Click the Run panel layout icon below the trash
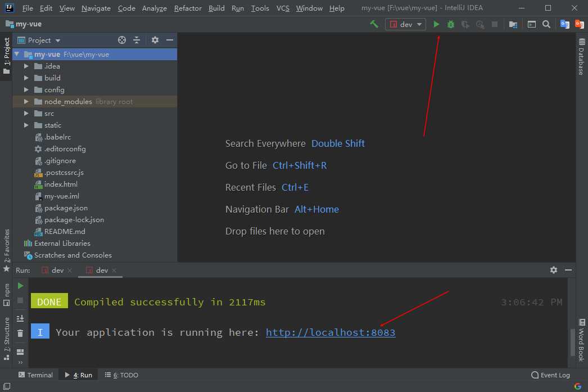 pyautogui.click(x=20, y=352)
